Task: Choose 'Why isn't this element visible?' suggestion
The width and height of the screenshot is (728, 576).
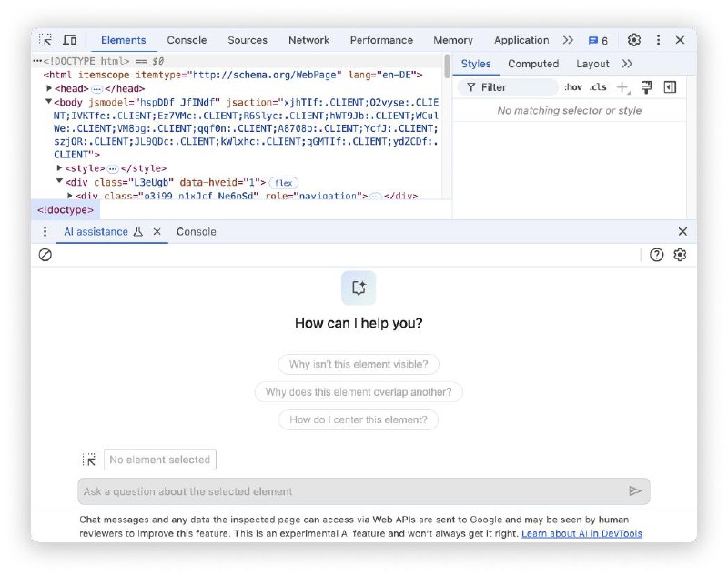Action: [359, 364]
